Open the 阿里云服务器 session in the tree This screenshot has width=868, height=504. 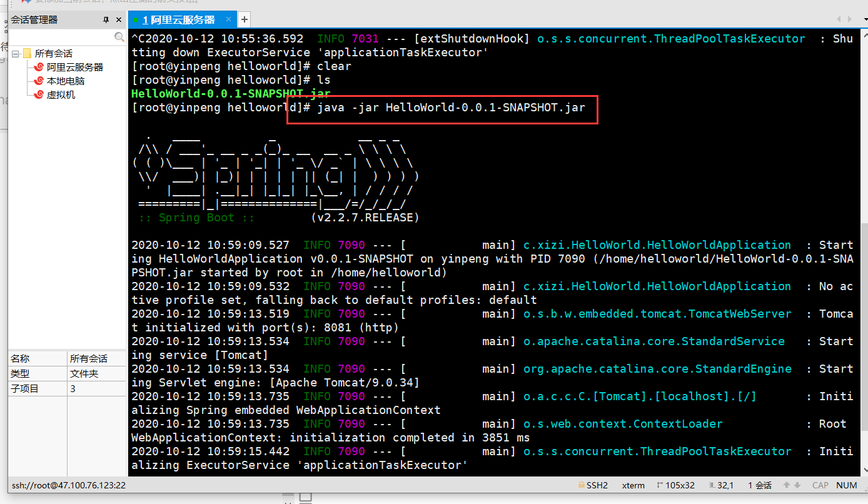[x=75, y=68]
